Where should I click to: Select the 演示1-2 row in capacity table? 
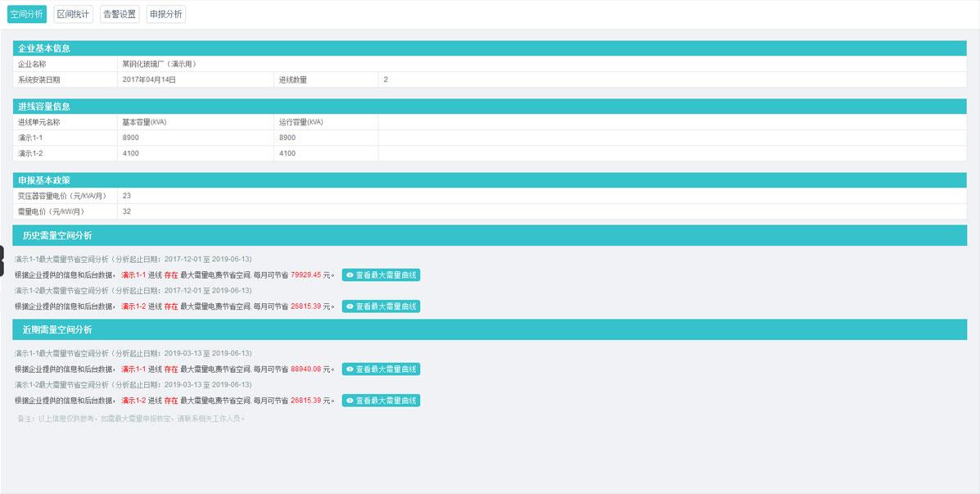tap(30, 153)
